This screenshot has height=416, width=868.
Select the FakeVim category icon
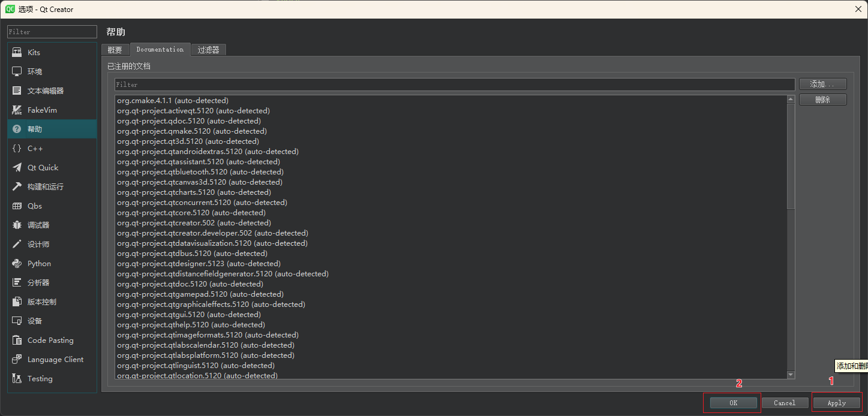click(x=17, y=110)
